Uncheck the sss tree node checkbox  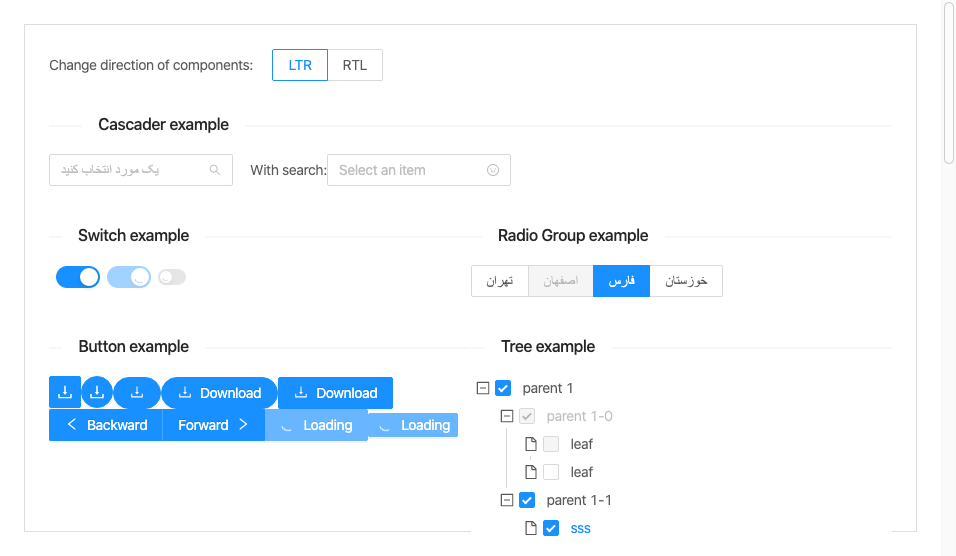[x=551, y=528]
